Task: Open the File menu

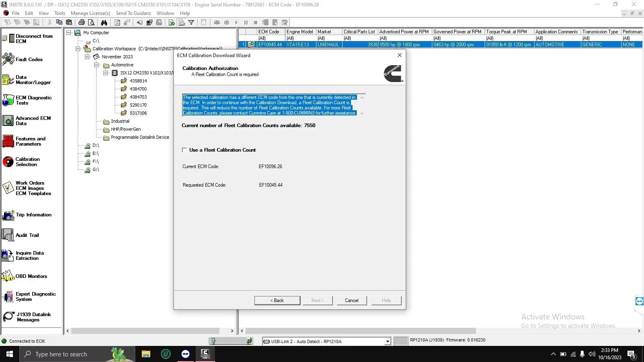Action: [x=16, y=13]
